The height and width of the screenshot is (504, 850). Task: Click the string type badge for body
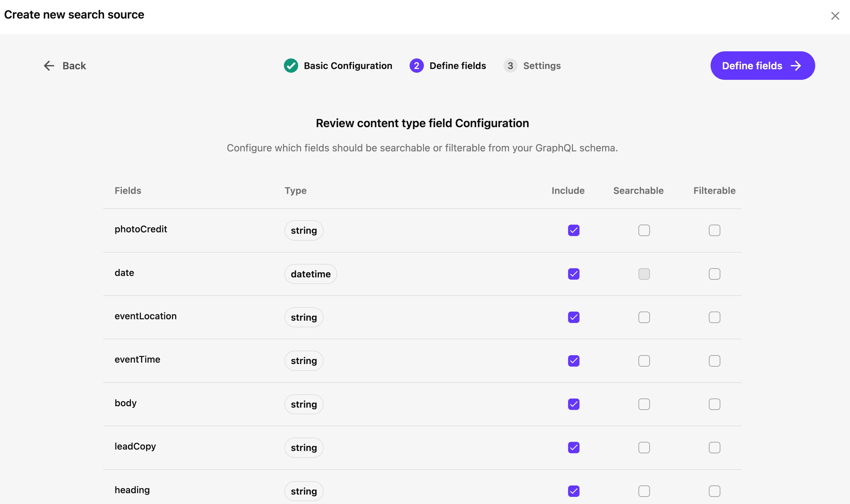(x=304, y=404)
